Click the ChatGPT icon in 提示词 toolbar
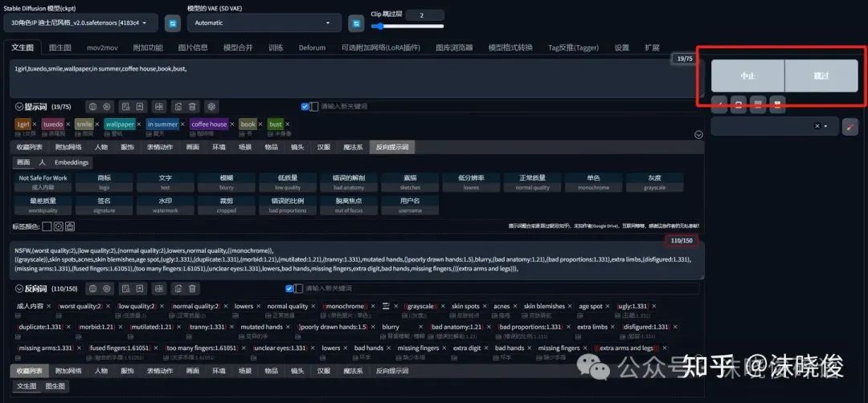 pyautogui.click(x=211, y=106)
